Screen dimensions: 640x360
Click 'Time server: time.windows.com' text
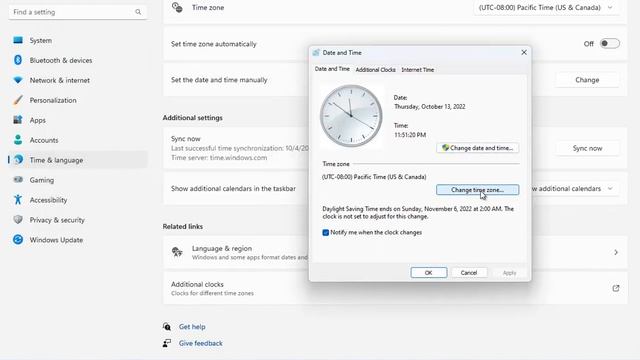tap(219, 158)
